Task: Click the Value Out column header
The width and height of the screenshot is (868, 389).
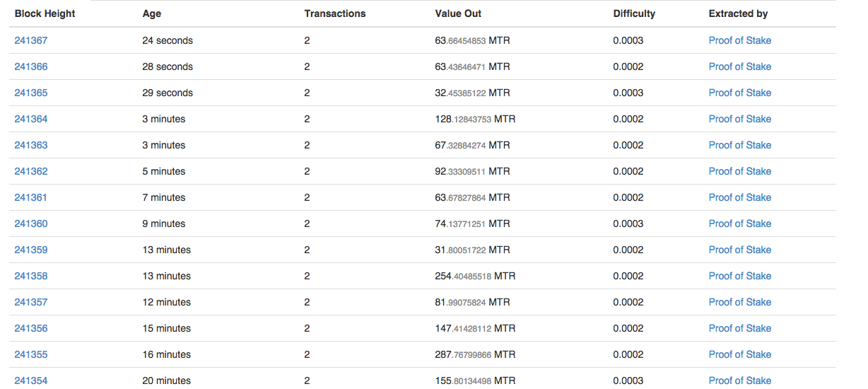Action: pyautogui.click(x=459, y=13)
